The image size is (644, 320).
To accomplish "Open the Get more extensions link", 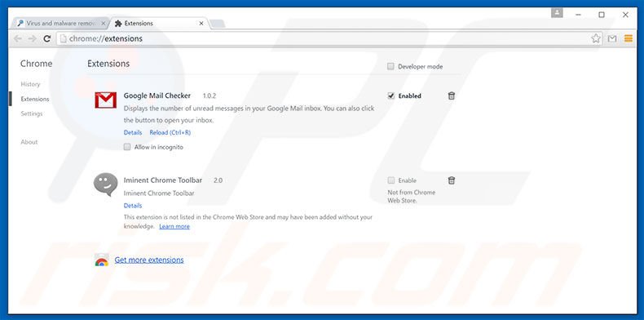I will 149,260.
